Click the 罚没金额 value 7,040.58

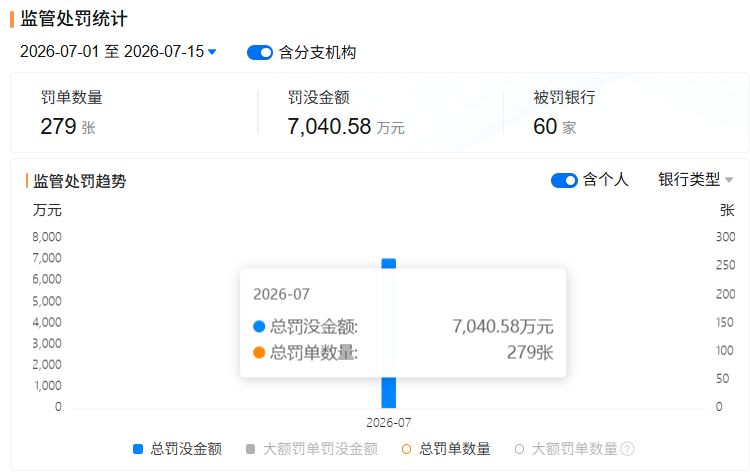[329, 127]
